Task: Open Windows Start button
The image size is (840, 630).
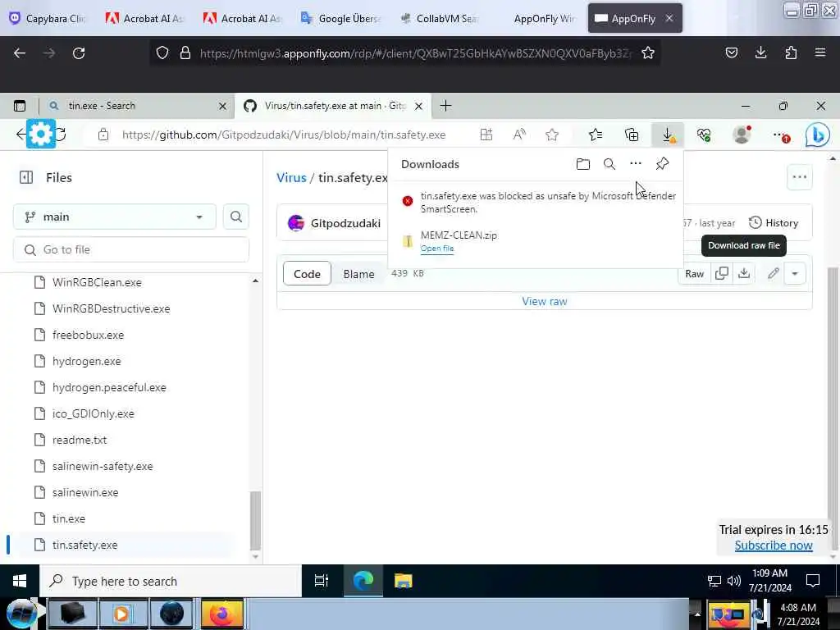Action: (x=20, y=581)
